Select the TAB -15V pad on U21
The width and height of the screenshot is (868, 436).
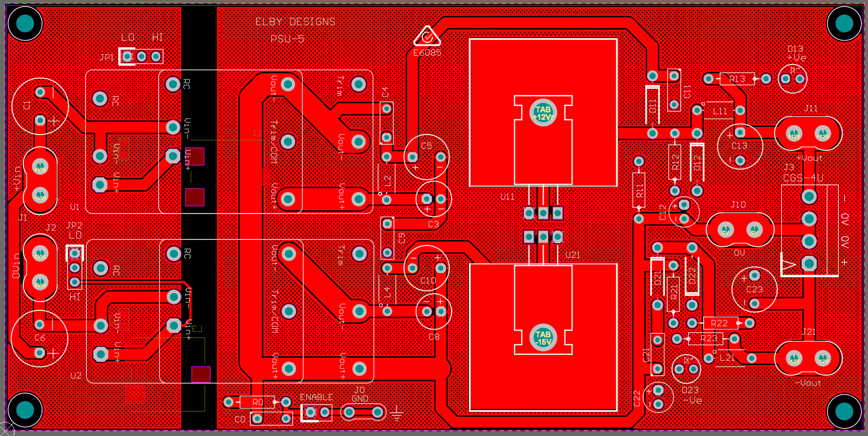tap(543, 338)
